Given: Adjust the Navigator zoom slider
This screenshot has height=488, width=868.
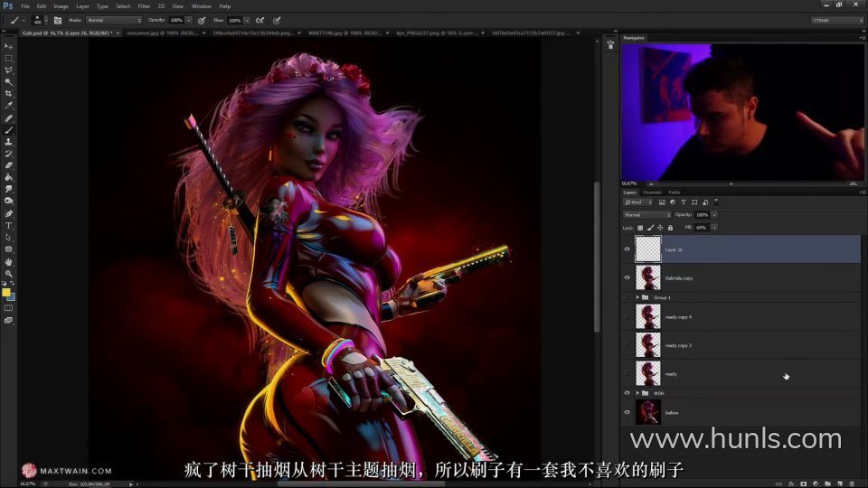Looking at the screenshot, I should tap(731, 183).
